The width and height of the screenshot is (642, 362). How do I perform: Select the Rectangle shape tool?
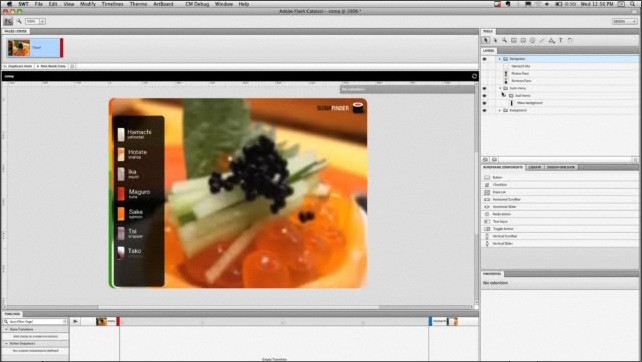(x=514, y=40)
